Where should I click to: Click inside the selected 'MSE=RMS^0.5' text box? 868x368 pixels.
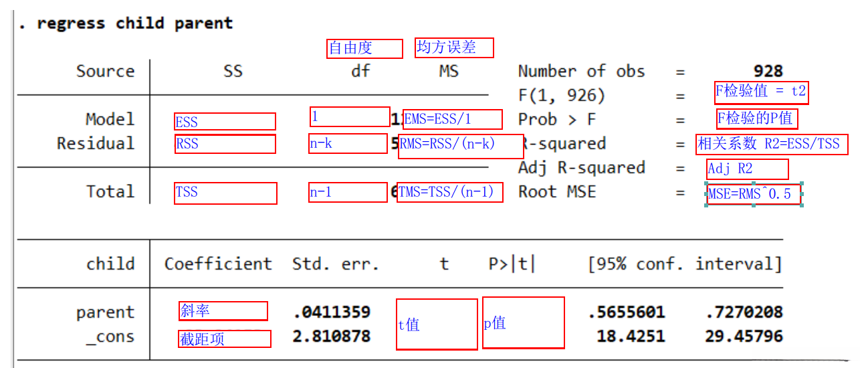(754, 195)
